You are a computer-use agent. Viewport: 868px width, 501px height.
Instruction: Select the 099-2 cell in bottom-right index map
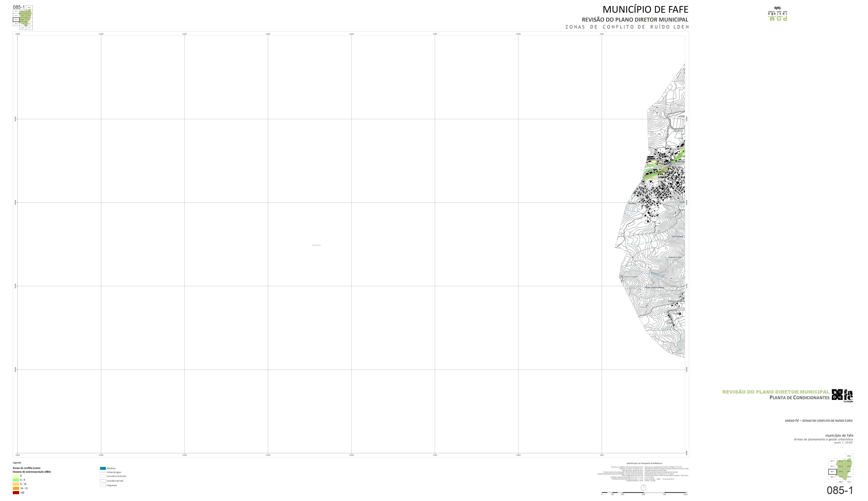pos(841,482)
